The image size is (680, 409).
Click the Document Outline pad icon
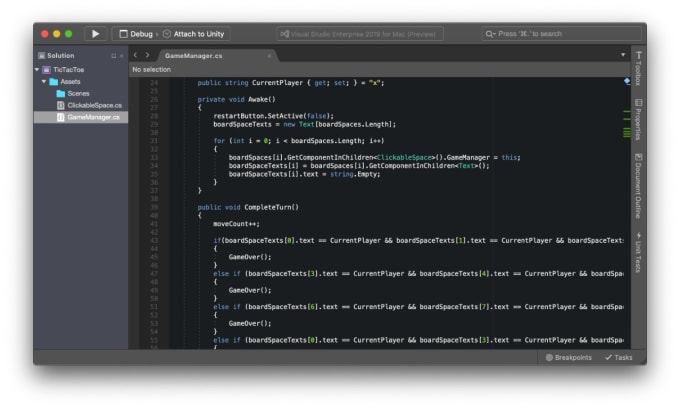pyautogui.click(x=638, y=157)
